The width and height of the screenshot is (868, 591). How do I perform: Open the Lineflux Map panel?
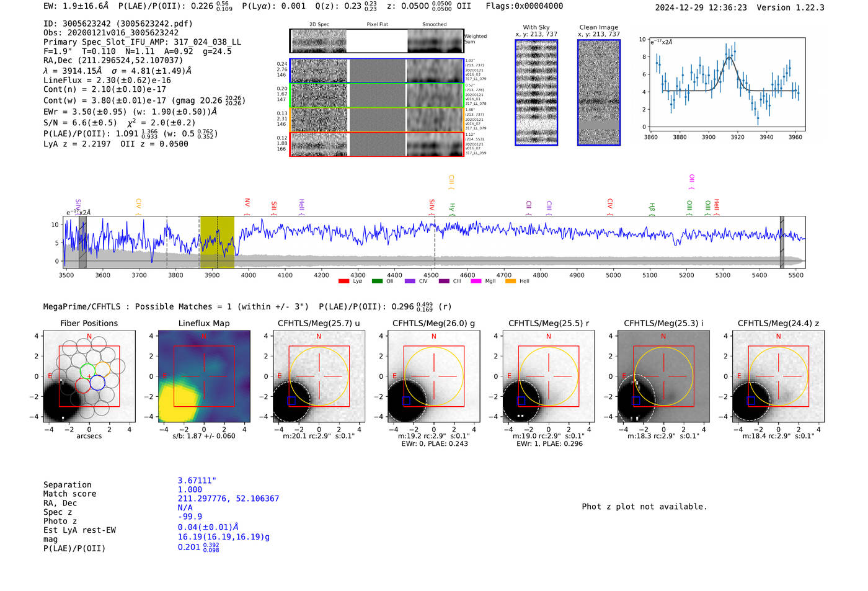205,376
